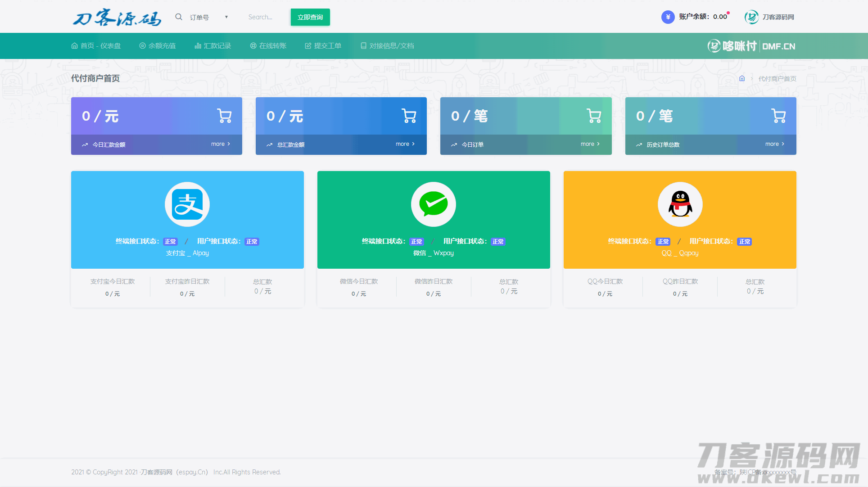868x487 pixels.
Task: Click the 刀客源码 logo at top left
Action: (117, 18)
